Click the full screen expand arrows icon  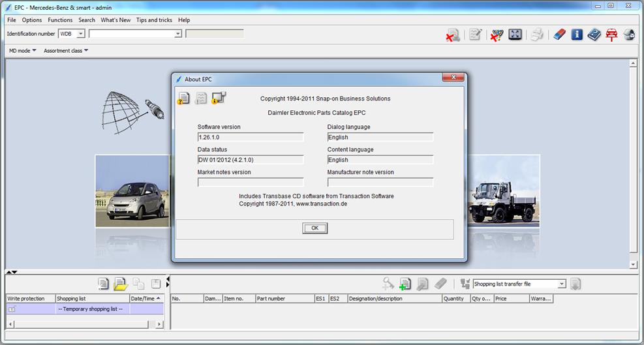click(x=515, y=35)
